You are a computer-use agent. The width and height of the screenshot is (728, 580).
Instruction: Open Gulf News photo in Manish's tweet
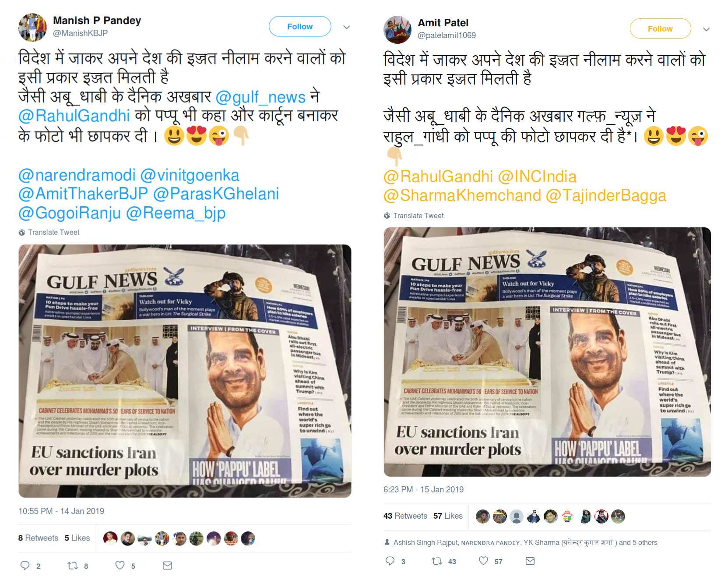click(x=185, y=371)
